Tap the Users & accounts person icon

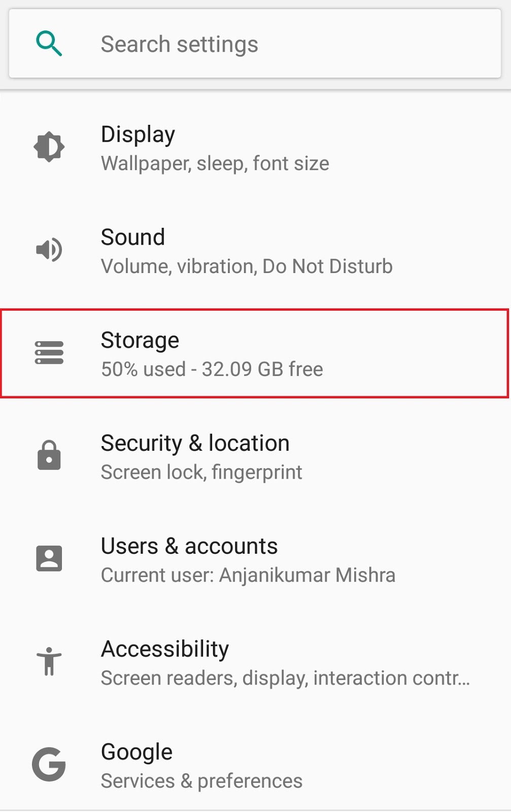49,558
